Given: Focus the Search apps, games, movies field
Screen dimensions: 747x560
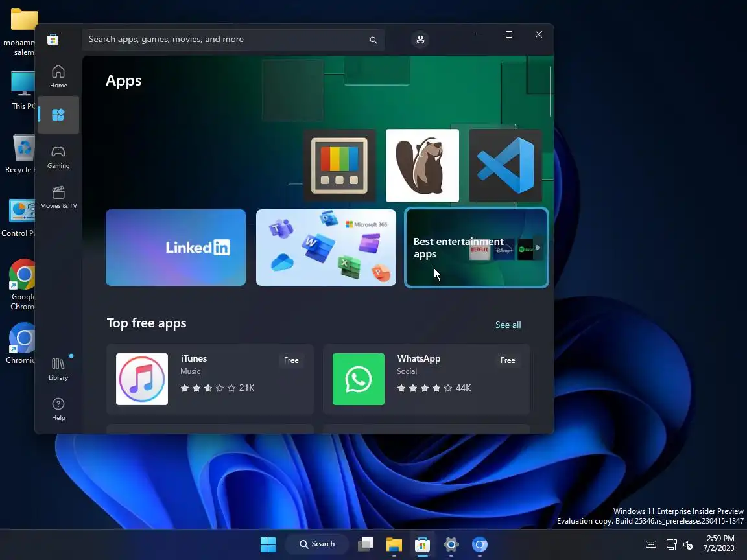Looking at the screenshot, I should 233,40.
